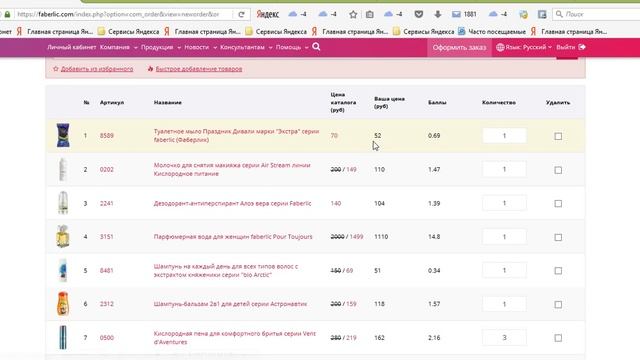Click the Удалить column header
640x360 pixels.
point(558,102)
